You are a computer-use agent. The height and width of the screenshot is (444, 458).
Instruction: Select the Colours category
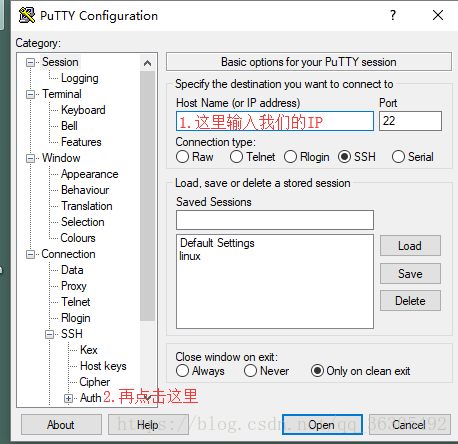pyautogui.click(x=78, y=238)
